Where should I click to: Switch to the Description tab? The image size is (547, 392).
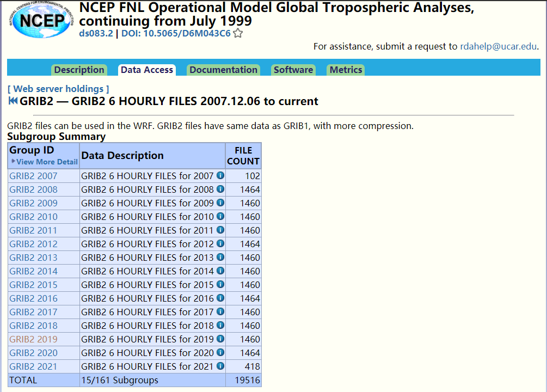pyautogui.click(x=79, y=70)
